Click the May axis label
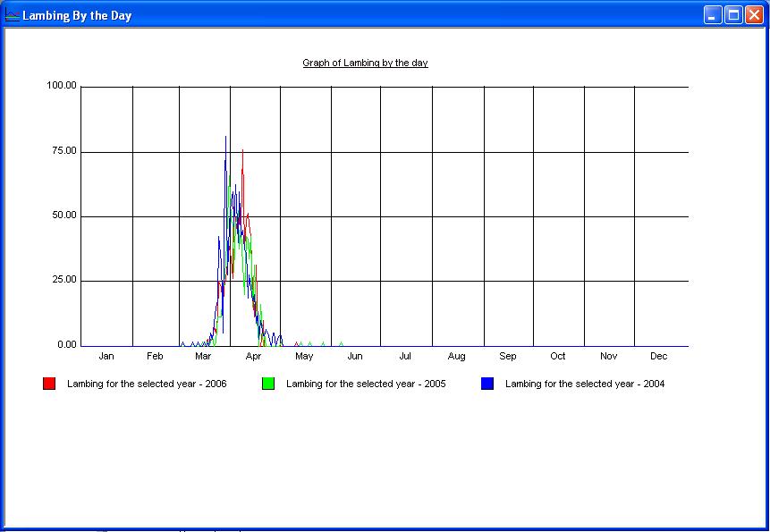Viewport: 770px width, 532px height. pos(304,356)
